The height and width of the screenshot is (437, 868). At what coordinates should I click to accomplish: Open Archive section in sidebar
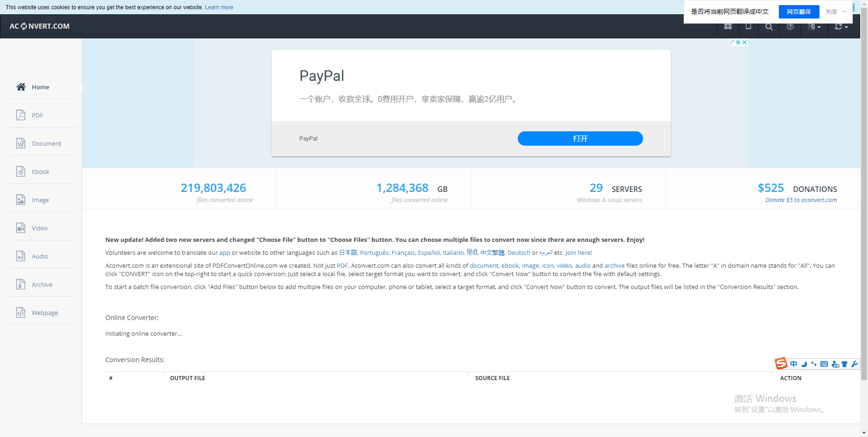[x=42, y=284]
